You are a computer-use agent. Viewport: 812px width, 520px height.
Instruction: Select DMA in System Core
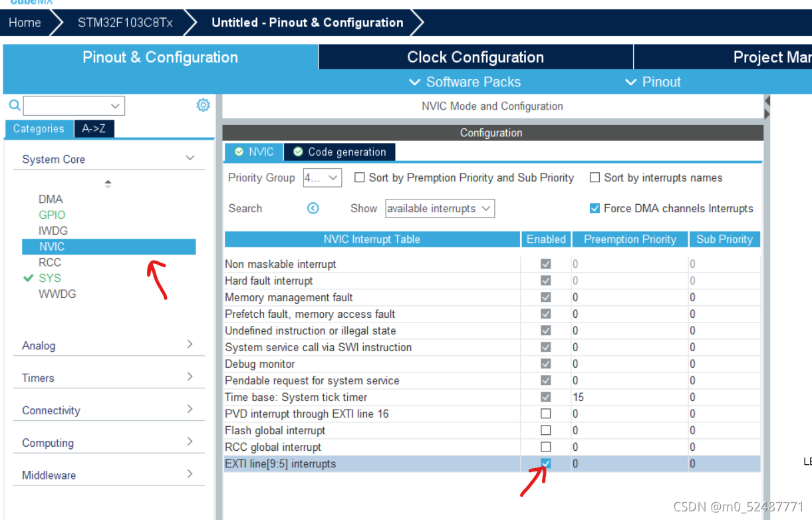pyautogui.click(x=51, y=199)
